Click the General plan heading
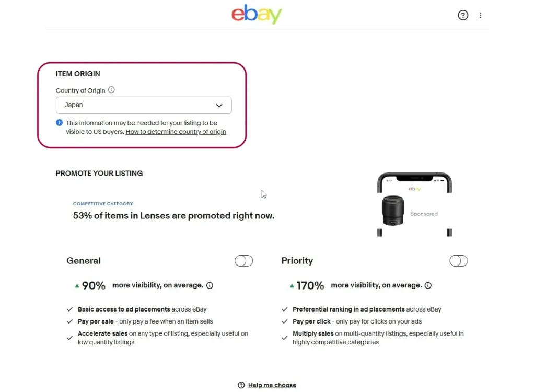 pyautogui.click(x=84, y=261)
